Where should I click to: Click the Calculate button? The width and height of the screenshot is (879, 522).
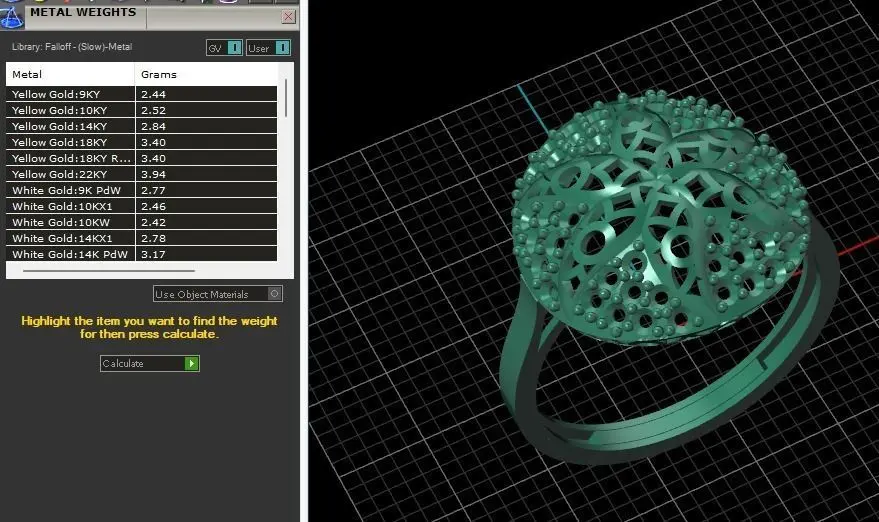pyautogui.click(x=150, y=363)
